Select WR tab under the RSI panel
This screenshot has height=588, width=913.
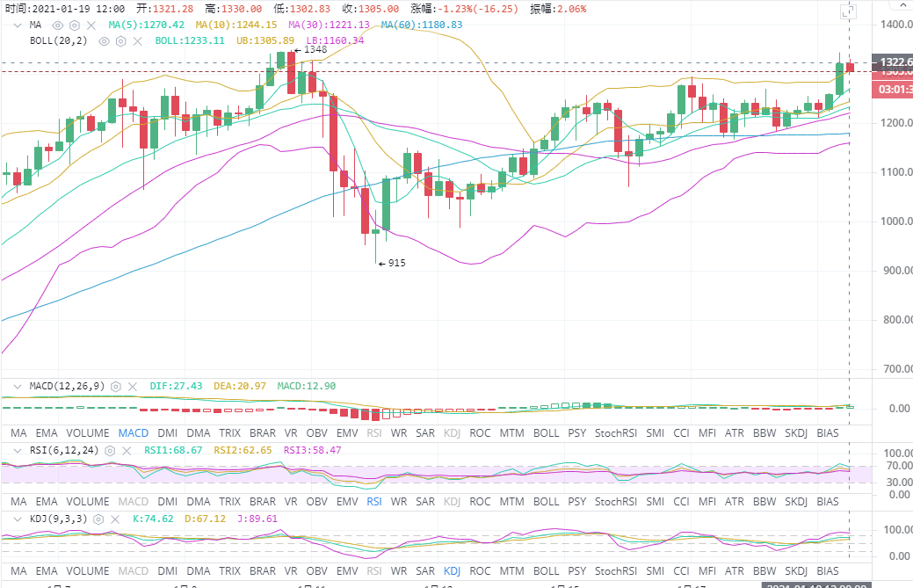tap(399, 502)
